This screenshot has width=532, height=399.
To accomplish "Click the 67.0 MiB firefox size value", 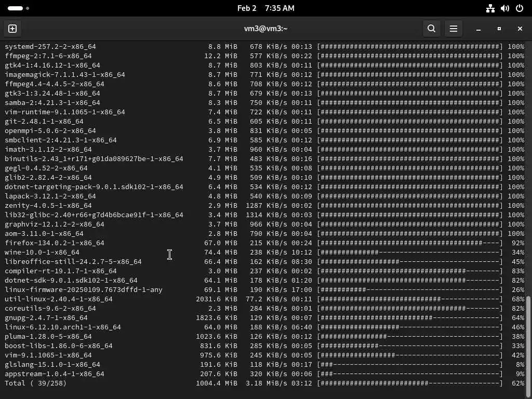I will (220, 243).
